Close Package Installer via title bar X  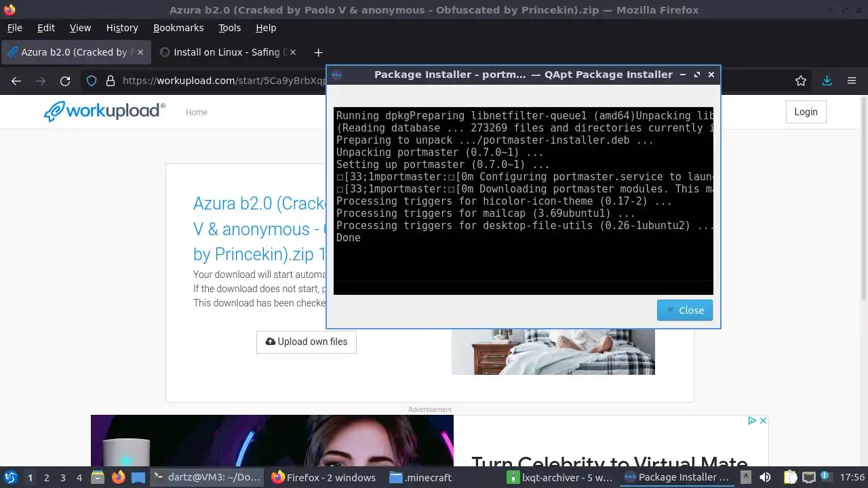point(711,75)
